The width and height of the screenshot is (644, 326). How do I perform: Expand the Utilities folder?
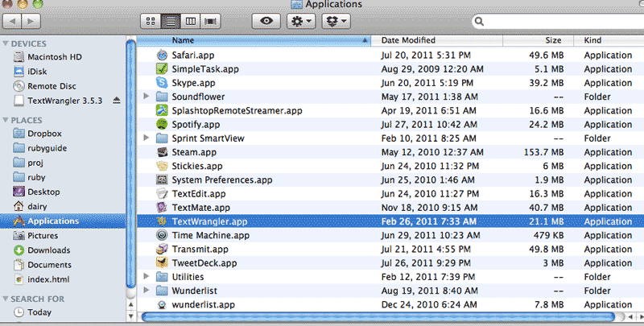[147, 277]
